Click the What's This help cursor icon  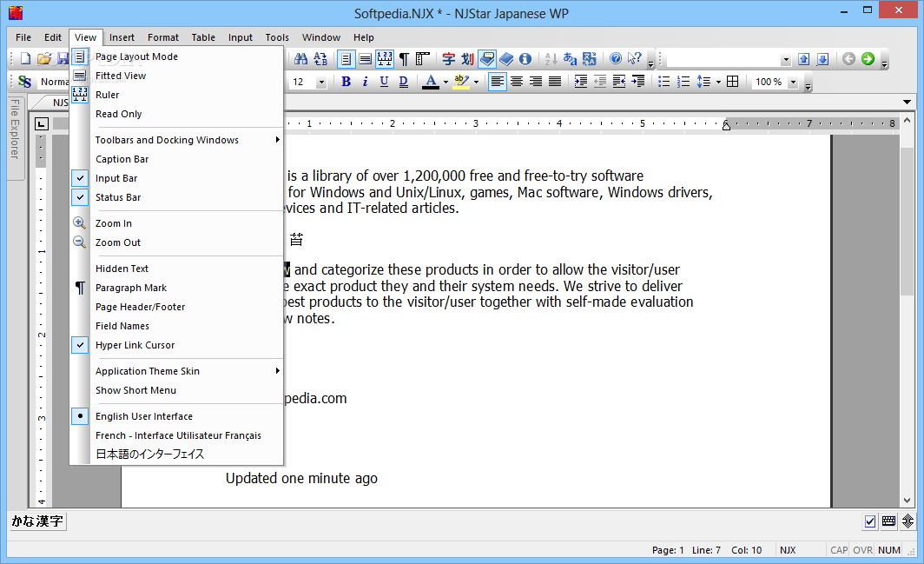click(634, 58)
